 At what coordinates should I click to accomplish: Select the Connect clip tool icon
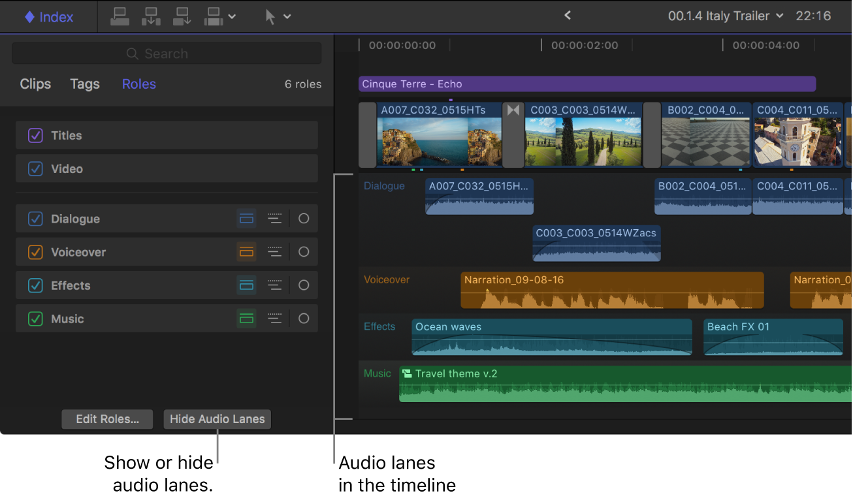point(120,16)
